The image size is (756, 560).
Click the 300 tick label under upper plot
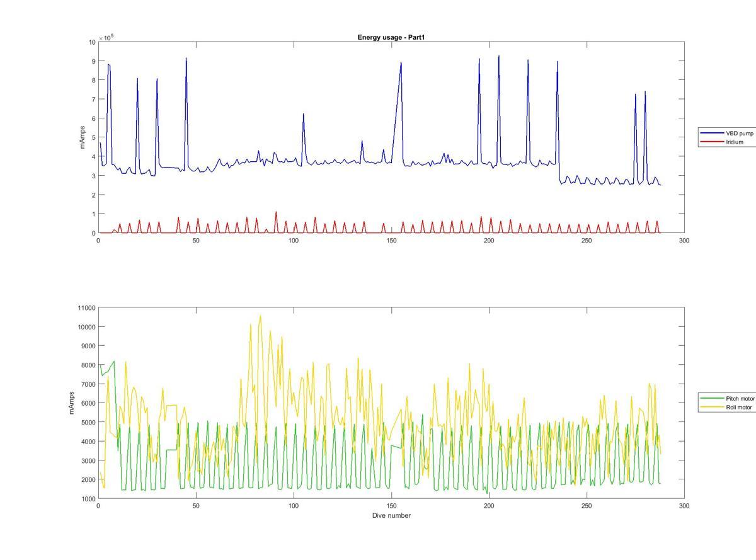pos(684,241)
